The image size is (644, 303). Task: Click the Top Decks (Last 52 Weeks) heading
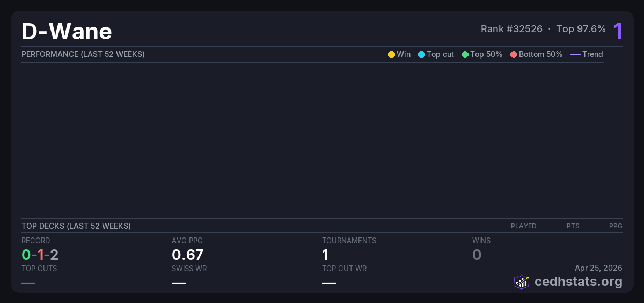point(76,226)
